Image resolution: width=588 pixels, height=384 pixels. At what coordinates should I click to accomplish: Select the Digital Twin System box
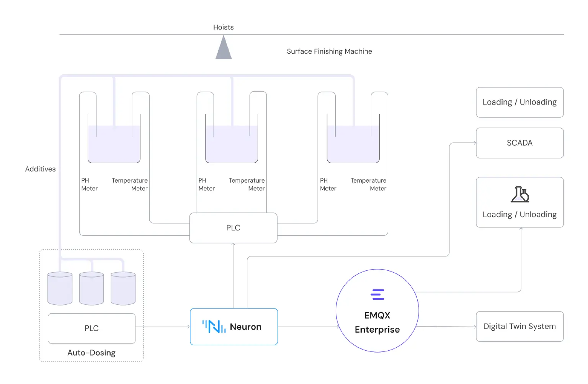[x=519, y=326]
